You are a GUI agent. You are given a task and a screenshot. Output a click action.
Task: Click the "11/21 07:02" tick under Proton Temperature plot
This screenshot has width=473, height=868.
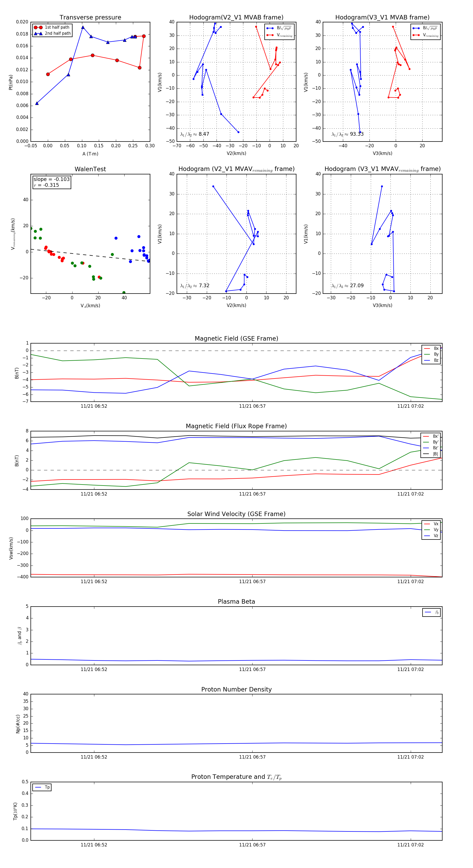pos(410,845)
